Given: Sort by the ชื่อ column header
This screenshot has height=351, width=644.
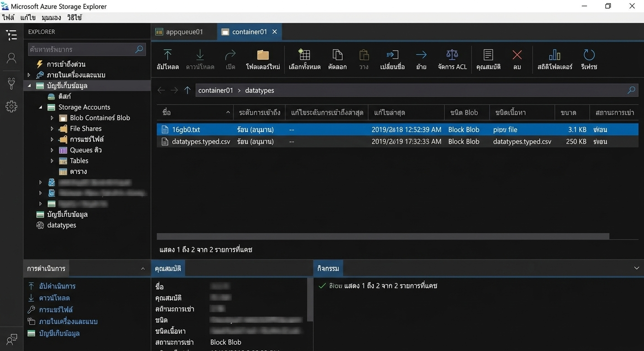Looking at the screenshot, I should pos(195,112).
